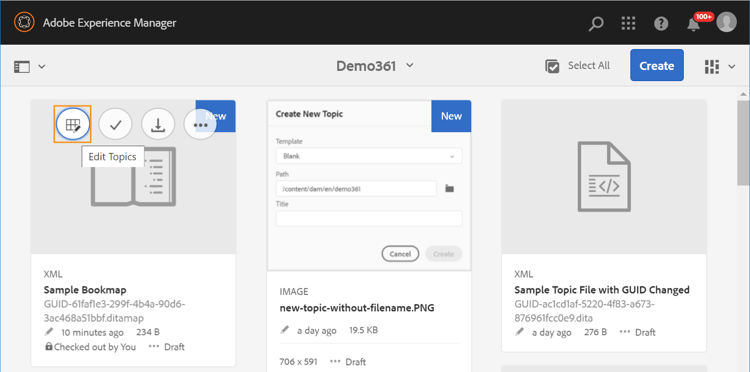The image size is (750, 372).
Task: Click the vertical scrollbar thumb
Action: point(743,142)
